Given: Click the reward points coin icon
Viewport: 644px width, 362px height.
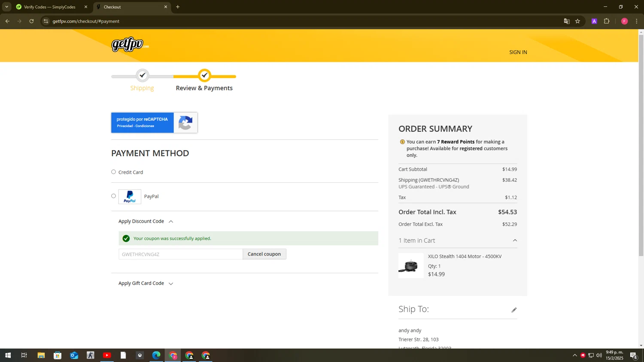Looking at the screenshot, I should click(x=402, y=142).
